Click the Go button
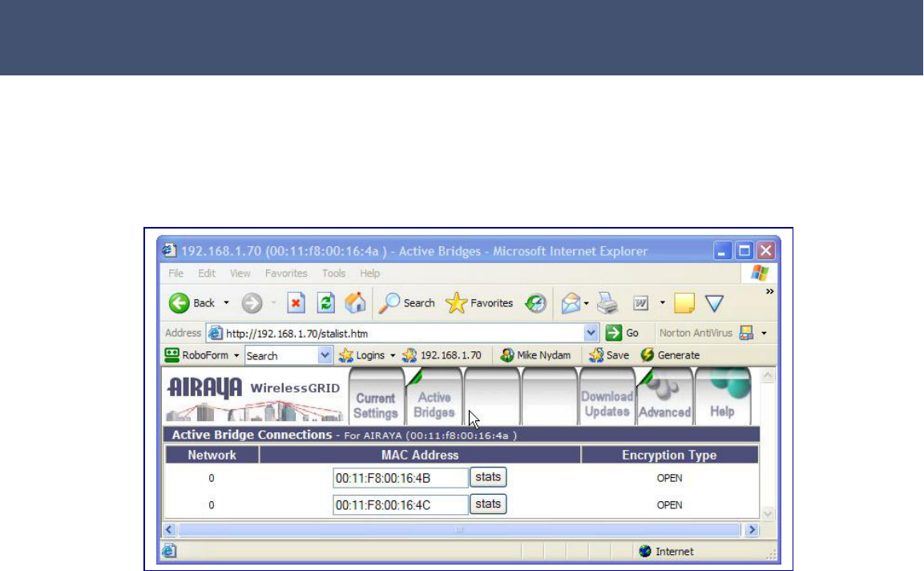This screenshot has height=571, width=924. coord(623,333)
